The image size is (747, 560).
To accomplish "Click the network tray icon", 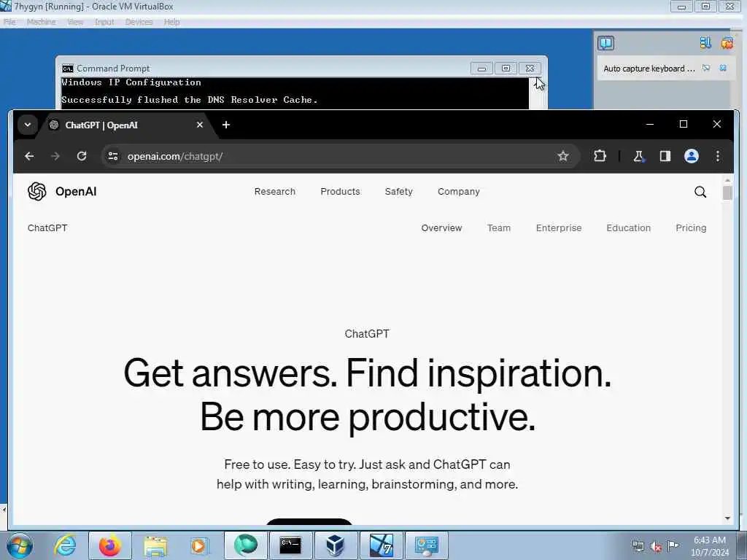I will point(638,547).
